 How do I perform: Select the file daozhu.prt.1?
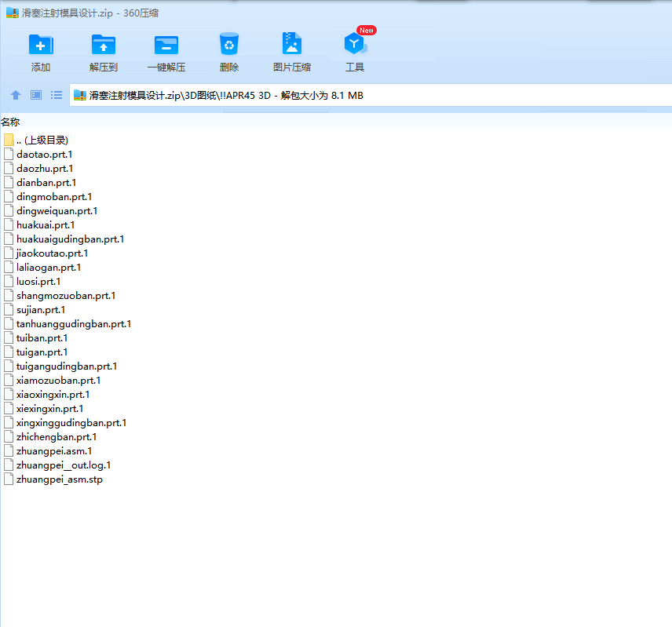tap(45, 168)
